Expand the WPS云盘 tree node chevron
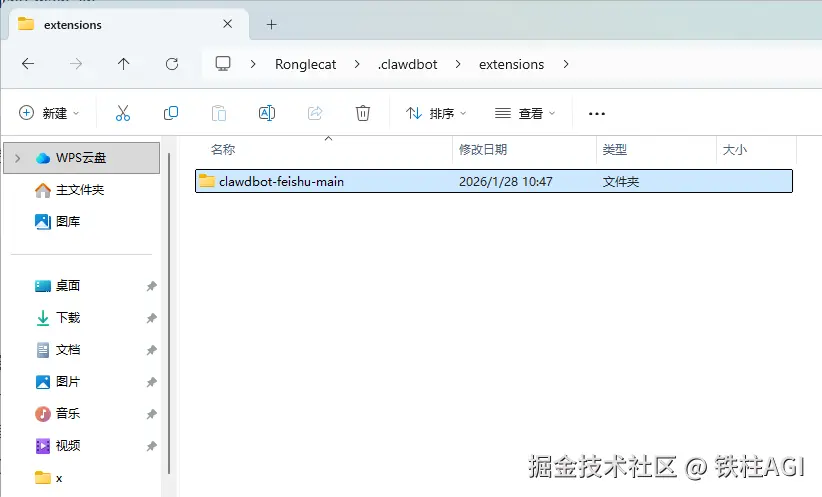The width and height of the screenshot is (822, 497). 18,158
